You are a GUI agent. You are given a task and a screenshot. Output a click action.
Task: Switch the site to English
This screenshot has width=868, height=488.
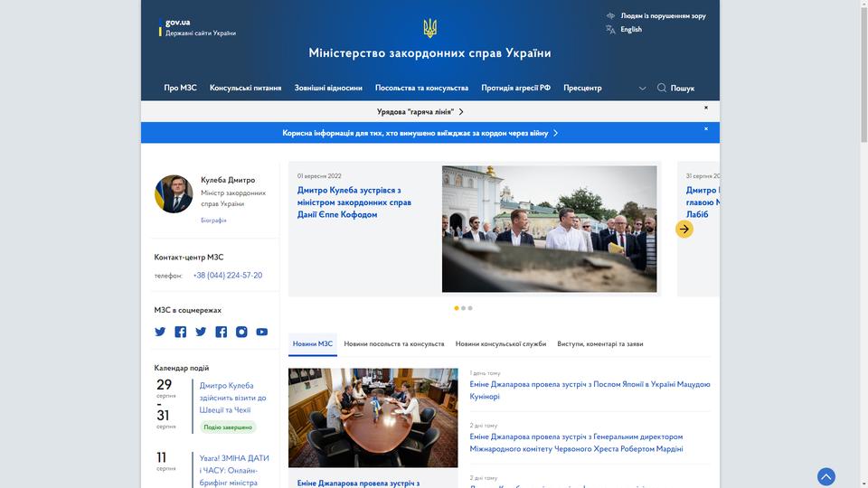click(x=631, y=29)
